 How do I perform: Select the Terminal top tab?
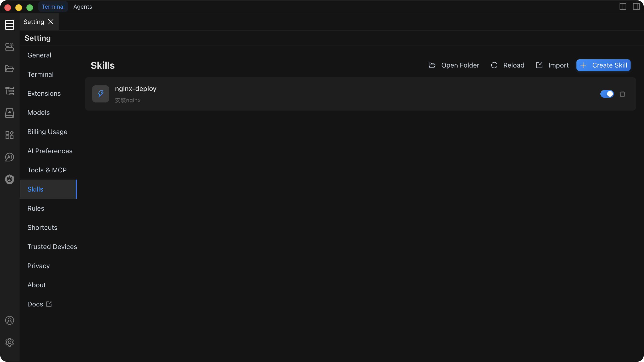tap(53, 7)
